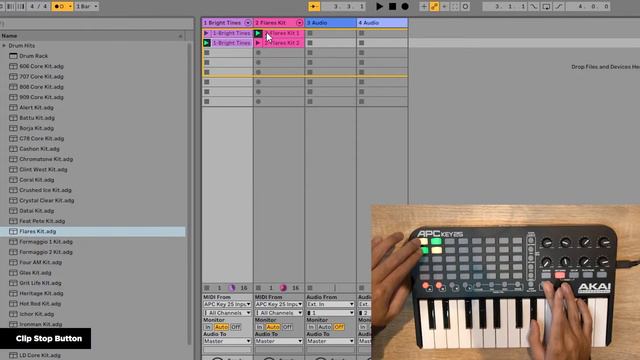Viewport: 640px width, 360px height.
Task: Select the 3 Audio track header
Action: click(331, 23)
